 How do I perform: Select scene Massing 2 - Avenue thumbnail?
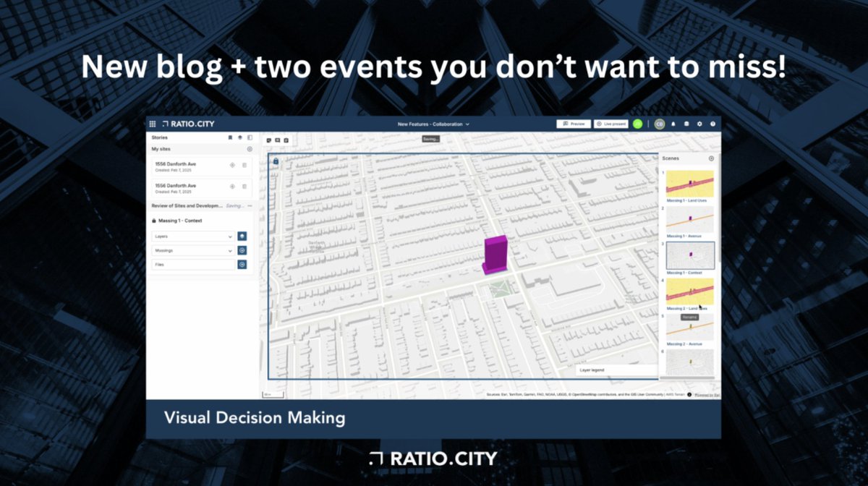(690, 327)
